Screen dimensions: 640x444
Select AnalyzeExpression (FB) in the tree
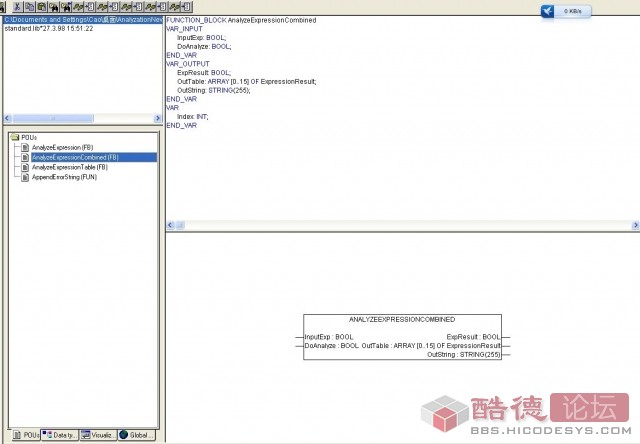tap(62, 147)
